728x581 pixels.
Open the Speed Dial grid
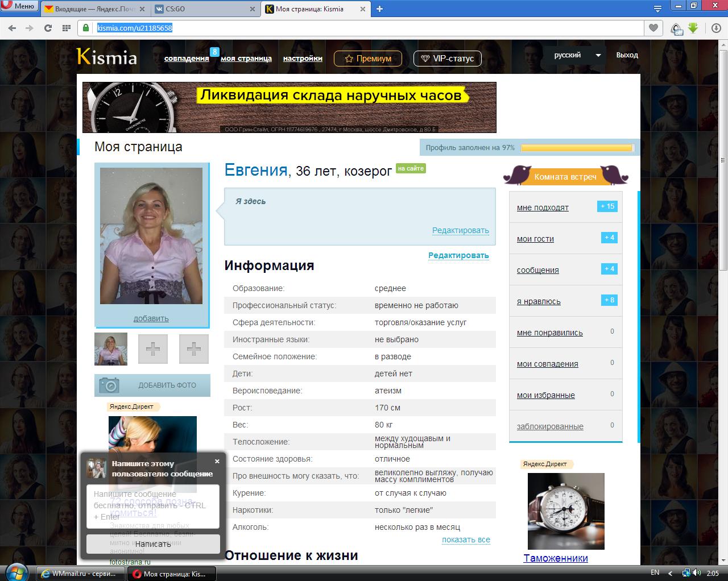[67, 28]
